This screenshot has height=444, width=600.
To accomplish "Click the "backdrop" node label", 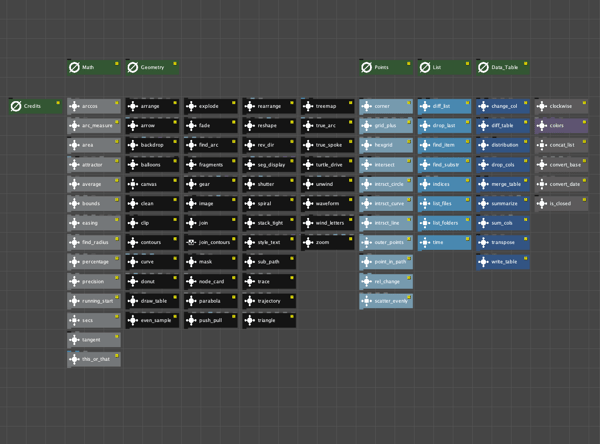I will pos(152,145).
